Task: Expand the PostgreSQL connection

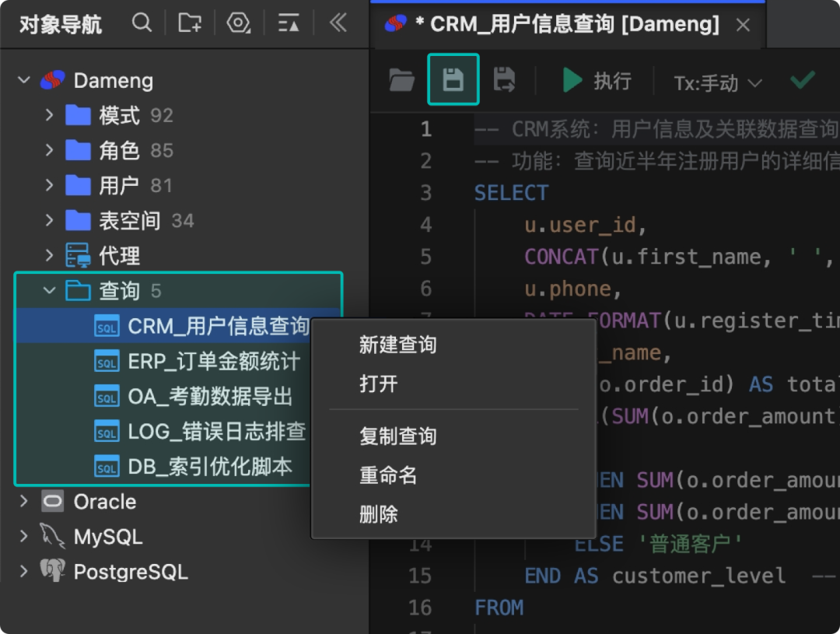Action: click(x=23, y=572)
